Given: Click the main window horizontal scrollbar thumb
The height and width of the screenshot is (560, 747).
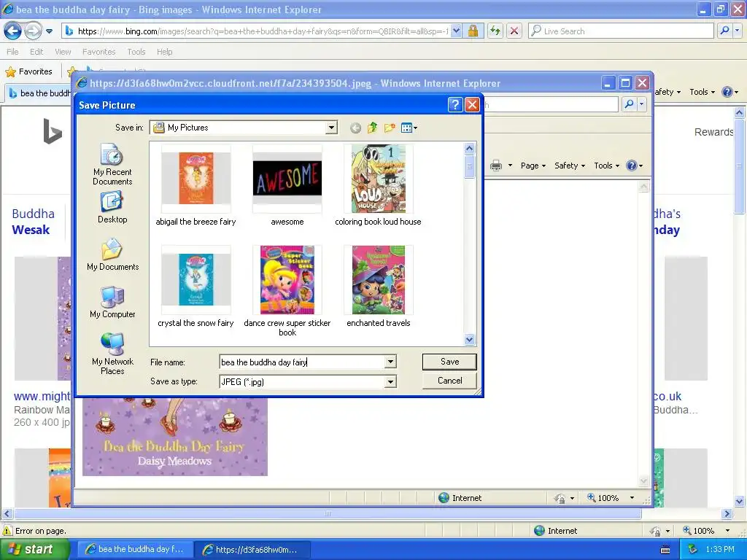Looking at the screenshot, I should click(328, 514).
